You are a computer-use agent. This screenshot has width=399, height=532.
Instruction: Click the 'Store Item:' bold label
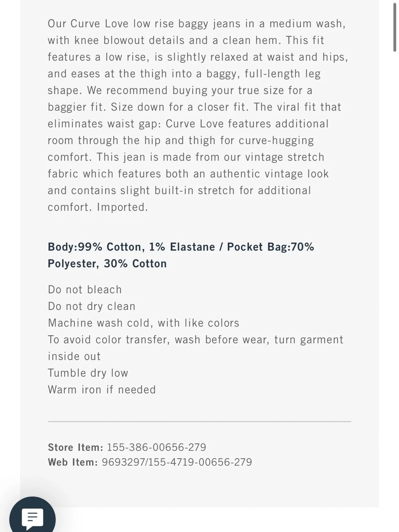coord(75,447)
